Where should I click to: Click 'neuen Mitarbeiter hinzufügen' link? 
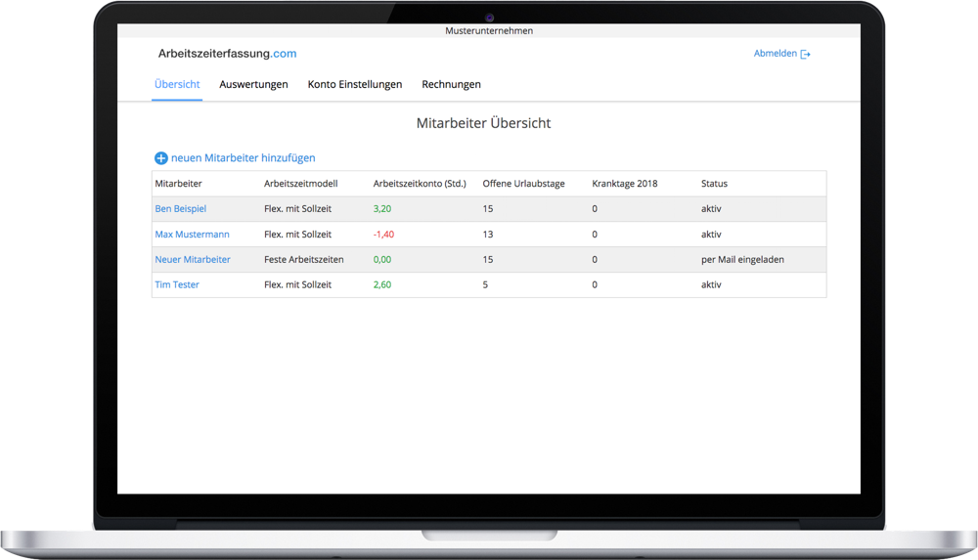[244, 158]
